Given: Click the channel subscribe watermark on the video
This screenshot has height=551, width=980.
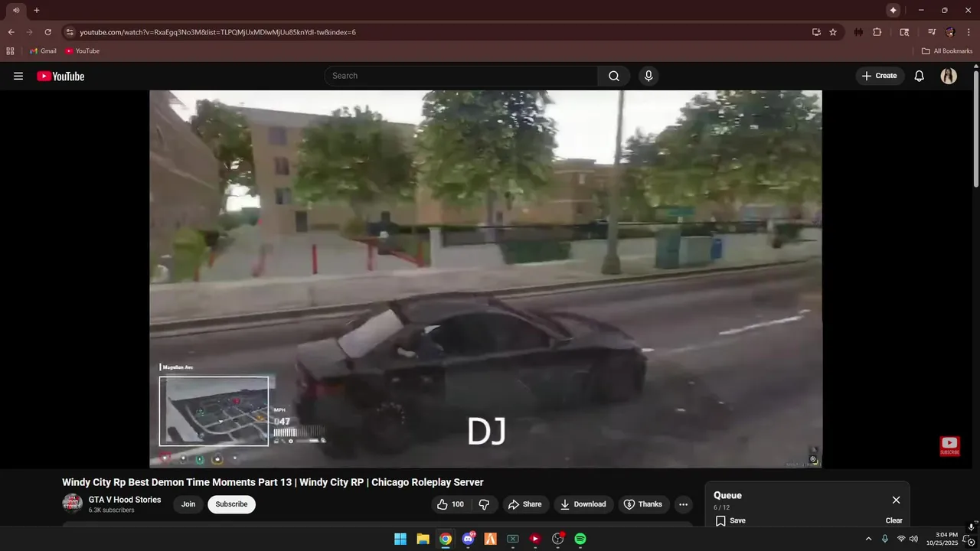Looking at the screenshot, I should pos(949,446).
